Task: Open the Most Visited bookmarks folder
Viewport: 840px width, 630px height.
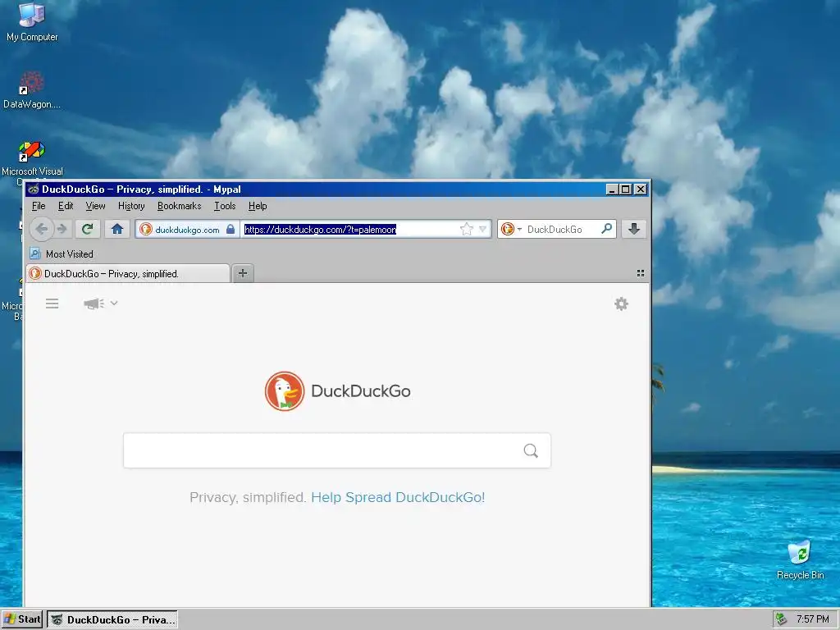Action: pos(62,254)
